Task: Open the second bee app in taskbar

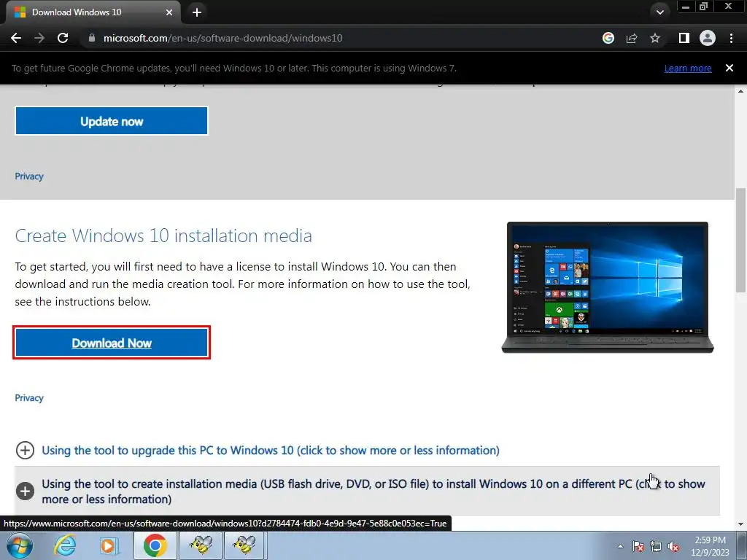Action: [245, 545]
